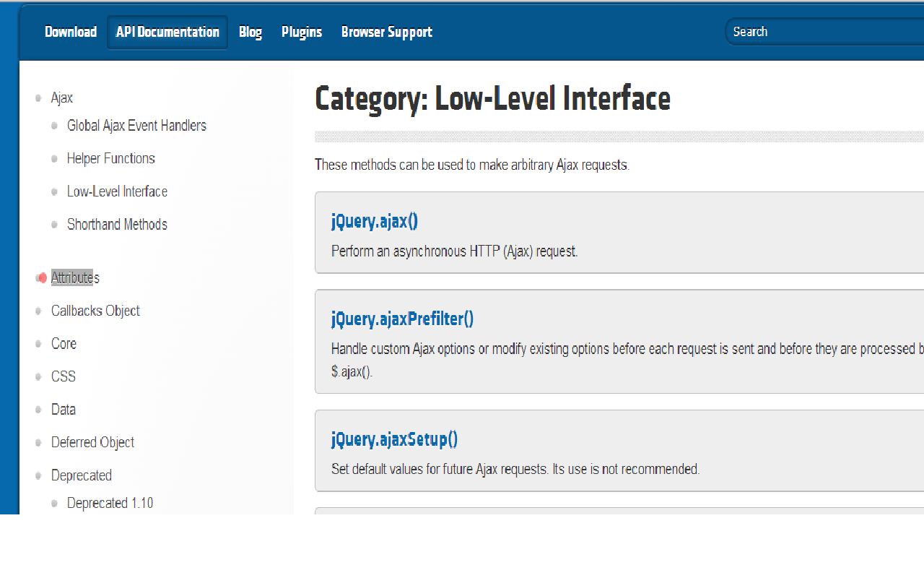The image size is (924, 578).
Task: Click 'Perform an asynchronous HTTP (Ajax) request.' text
Action: tap(455, 251)
